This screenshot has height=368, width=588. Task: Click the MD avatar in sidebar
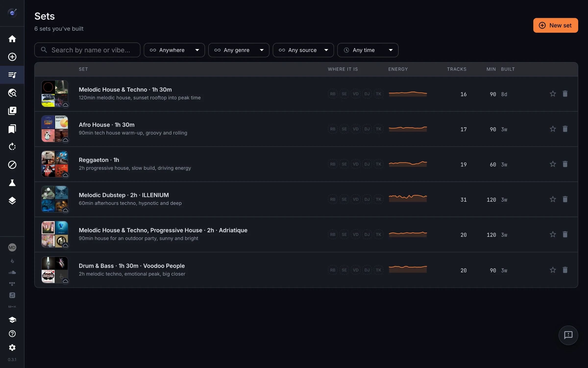(12, 247)
